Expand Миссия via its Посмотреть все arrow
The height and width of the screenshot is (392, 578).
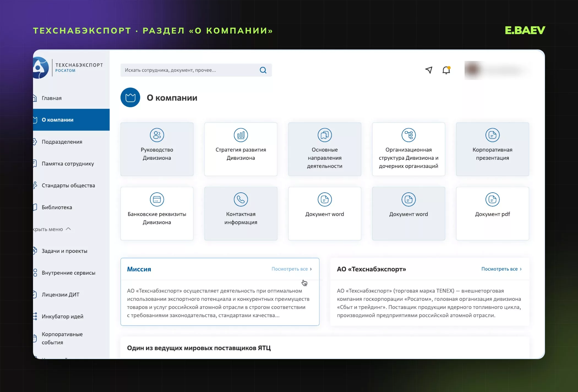pyautogui.click(x=311, y=269)
